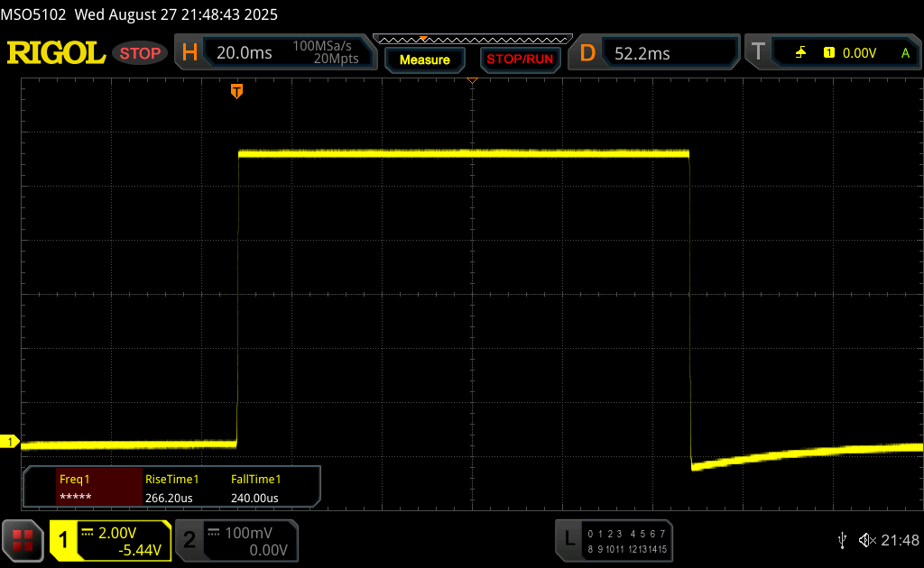Click the waveform memory position bar
Screen dimensions: 924x568
pyautogui.click(x=473, y=40)
